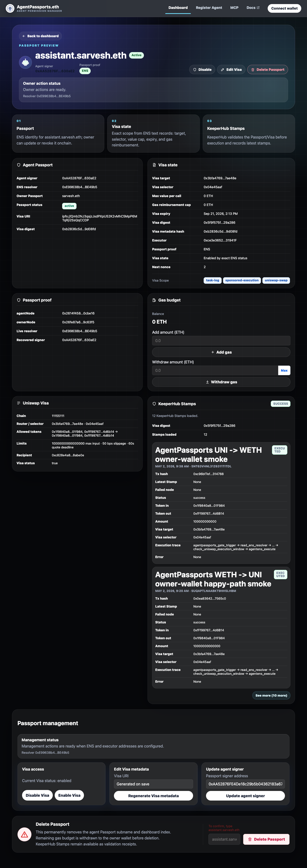Click the bottom red Delete Passport button

[266, 839]
